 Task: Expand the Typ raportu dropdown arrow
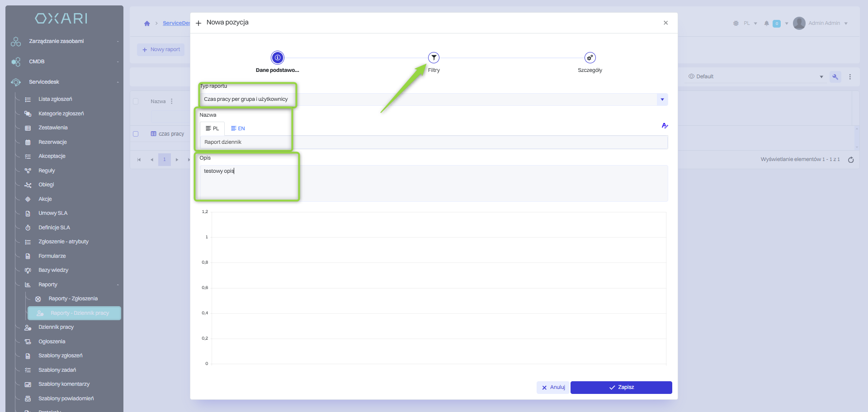click(x=662, y=99)
